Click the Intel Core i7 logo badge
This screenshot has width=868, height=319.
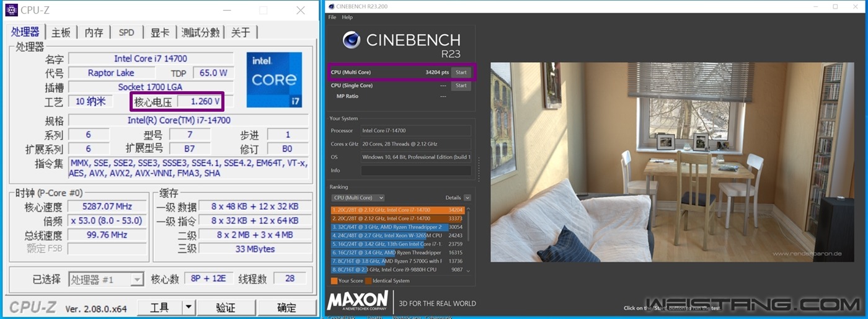pos(274,79)
